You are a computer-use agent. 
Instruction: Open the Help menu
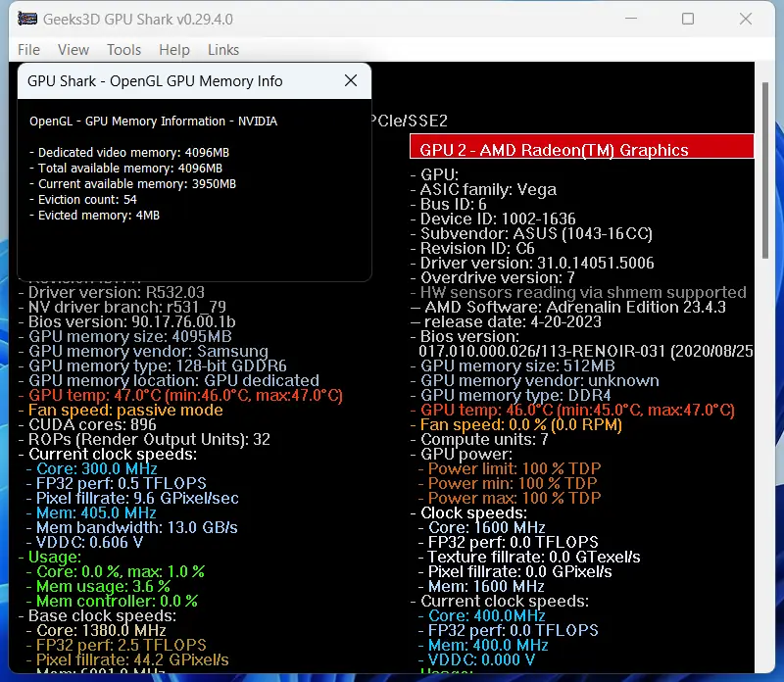pyautogui.click(x=174, y=50)
